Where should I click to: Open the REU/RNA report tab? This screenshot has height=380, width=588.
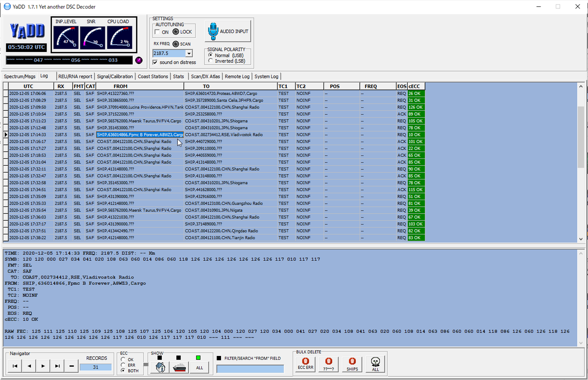tap(75, 76)
